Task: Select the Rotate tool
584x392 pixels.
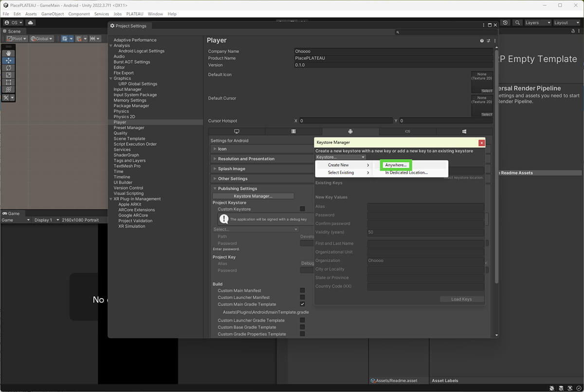Action: [x=8, y=68]
